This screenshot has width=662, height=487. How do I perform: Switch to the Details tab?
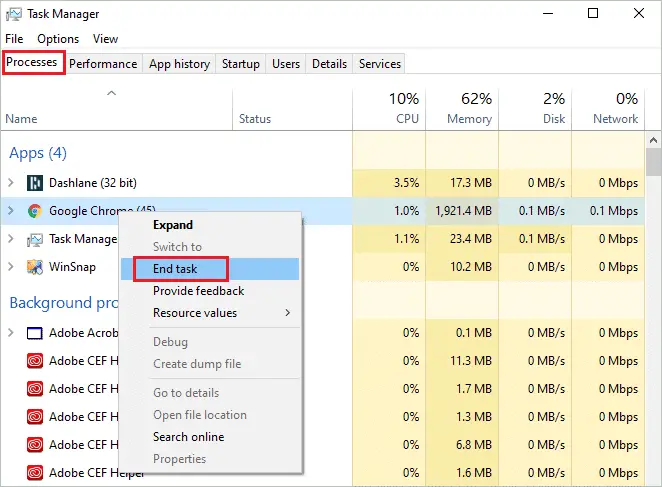(x=329, y=64)
